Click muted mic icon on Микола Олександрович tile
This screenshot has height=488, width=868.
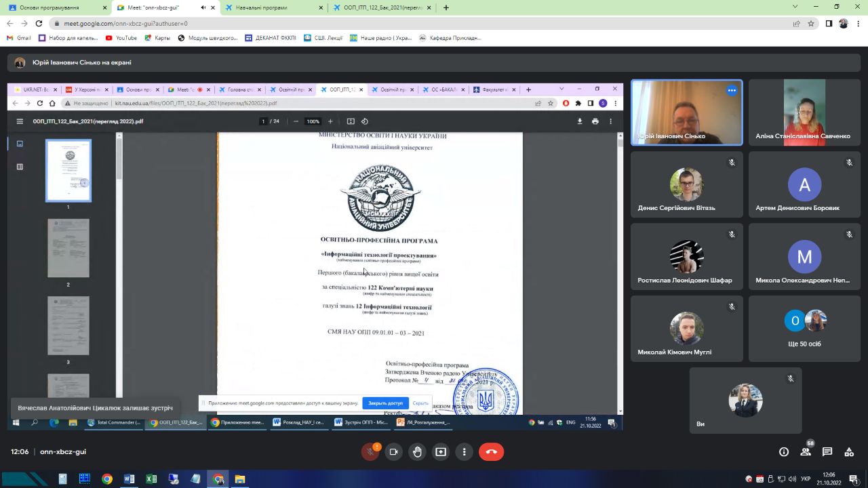tap(849, 235)
